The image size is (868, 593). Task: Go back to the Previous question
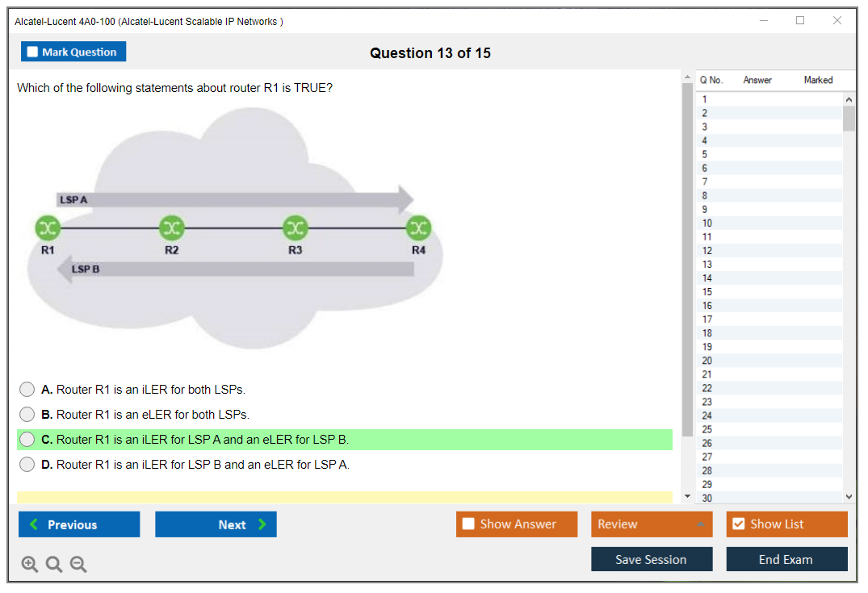(79, 524)
